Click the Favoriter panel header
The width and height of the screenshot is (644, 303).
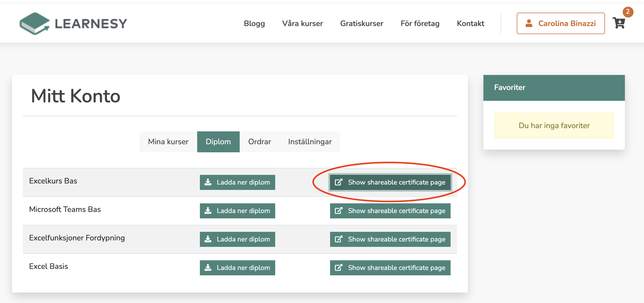554,88
